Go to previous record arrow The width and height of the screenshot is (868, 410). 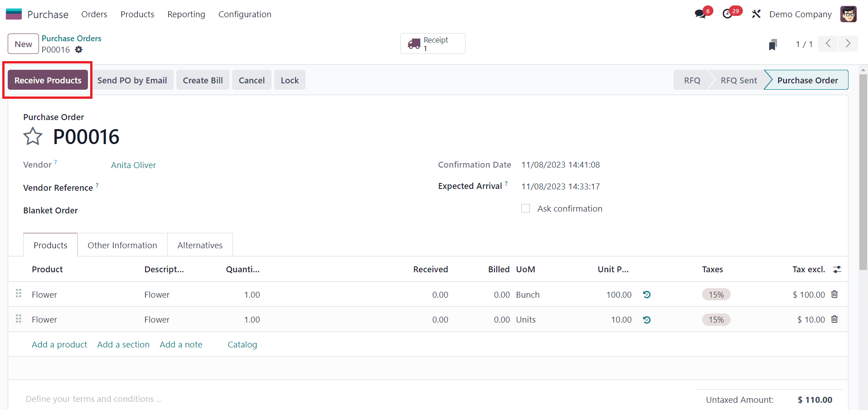[828, 43]
